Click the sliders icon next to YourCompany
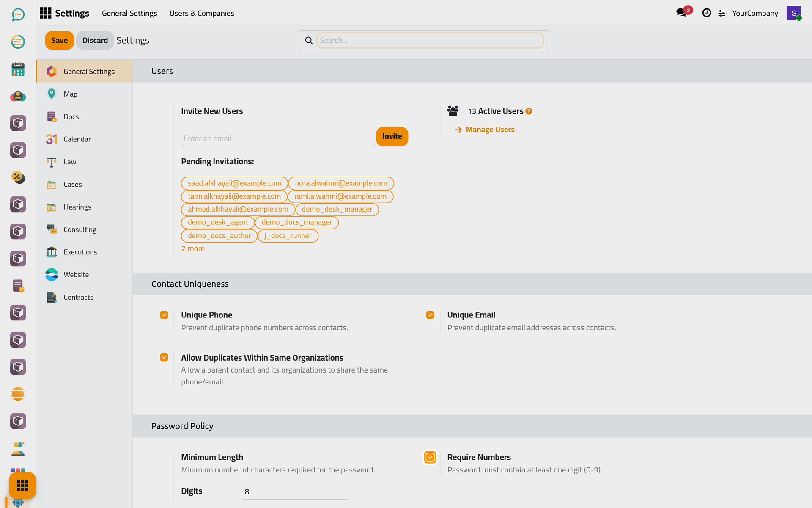The height and width of the screenshot is (508, 812). click(722, 13)
